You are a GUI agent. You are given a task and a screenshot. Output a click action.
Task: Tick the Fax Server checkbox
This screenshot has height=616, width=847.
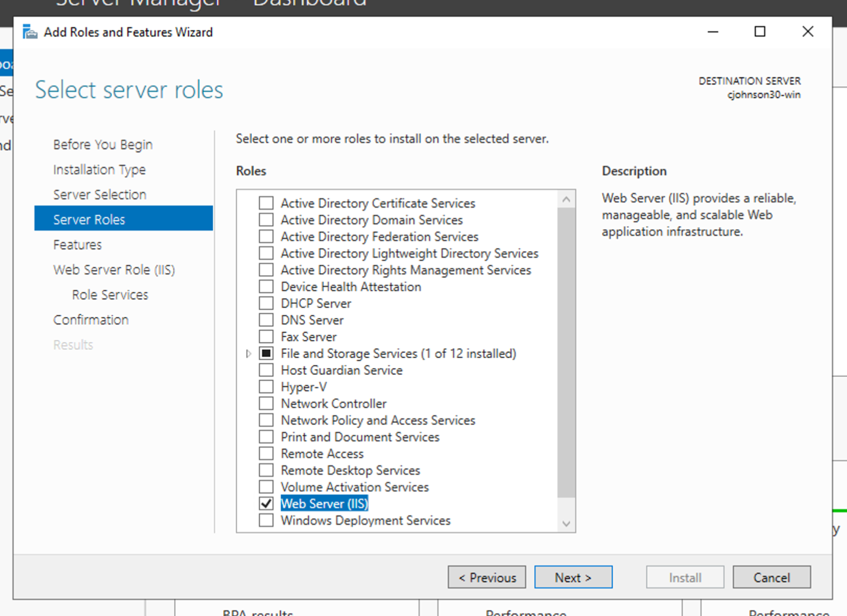tap(266, 336)
